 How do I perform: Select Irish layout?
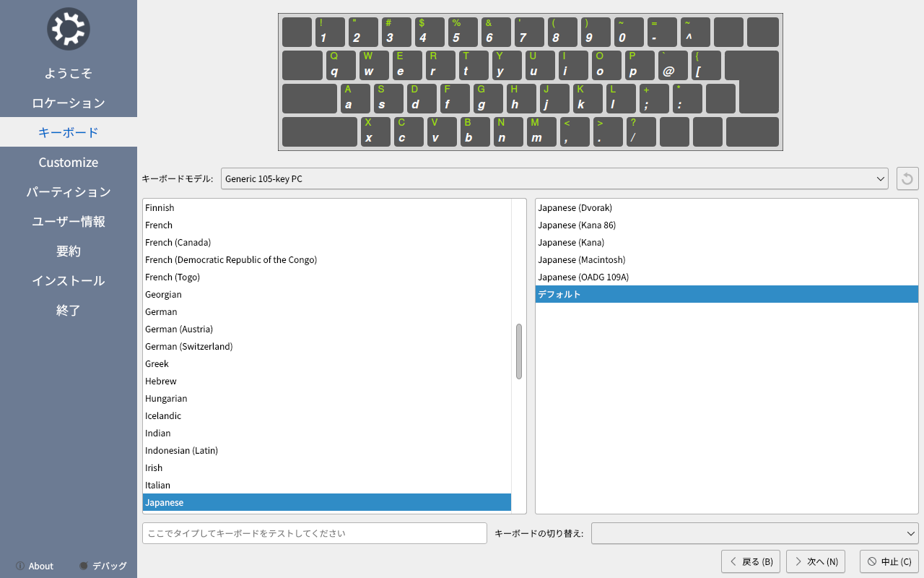327,467
